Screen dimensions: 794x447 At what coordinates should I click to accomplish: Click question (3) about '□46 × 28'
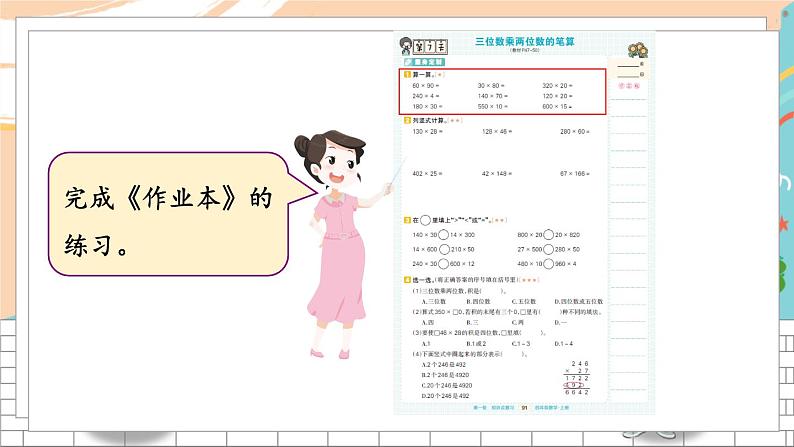[479, 333]
